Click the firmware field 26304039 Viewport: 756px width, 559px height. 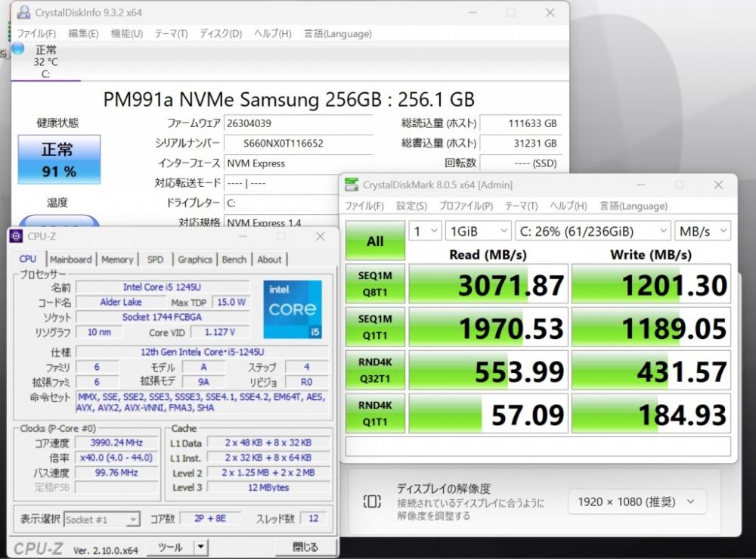coord(298,123)
